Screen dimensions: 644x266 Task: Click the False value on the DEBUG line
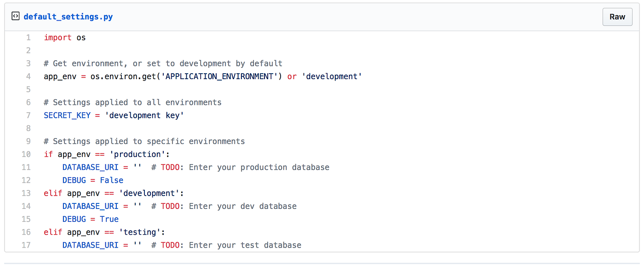[112, 180]
